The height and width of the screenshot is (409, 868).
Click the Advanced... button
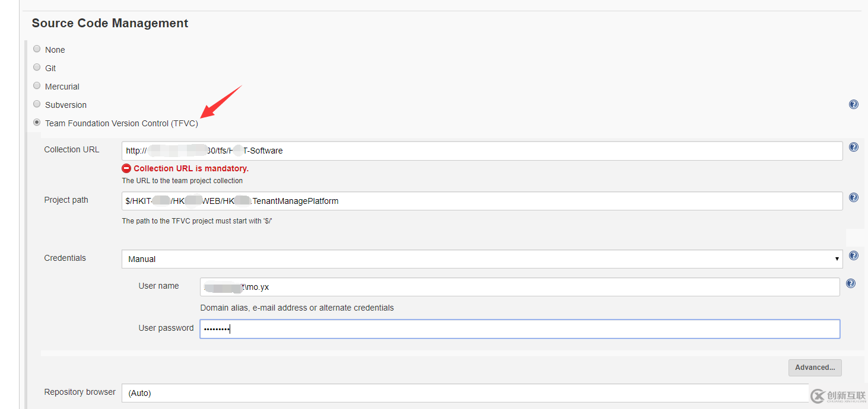(x=815, y=368)
